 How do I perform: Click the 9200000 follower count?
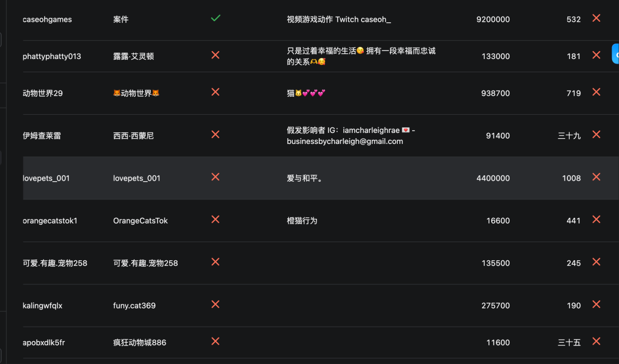tap(493, 19)
